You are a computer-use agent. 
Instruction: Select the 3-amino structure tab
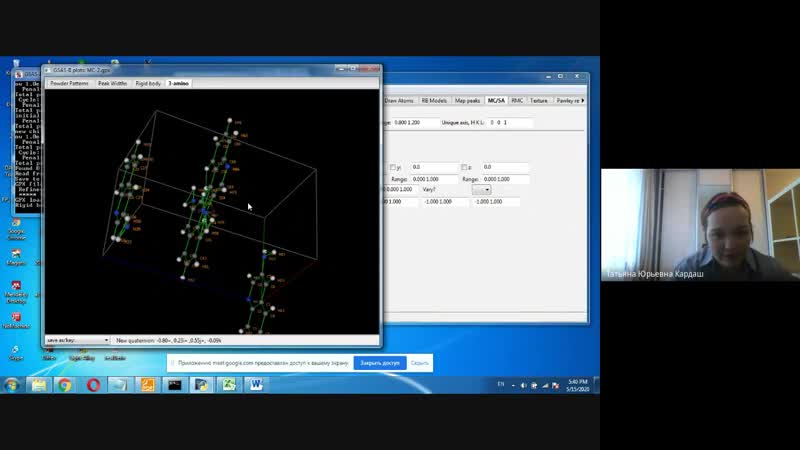pos(179,83)
